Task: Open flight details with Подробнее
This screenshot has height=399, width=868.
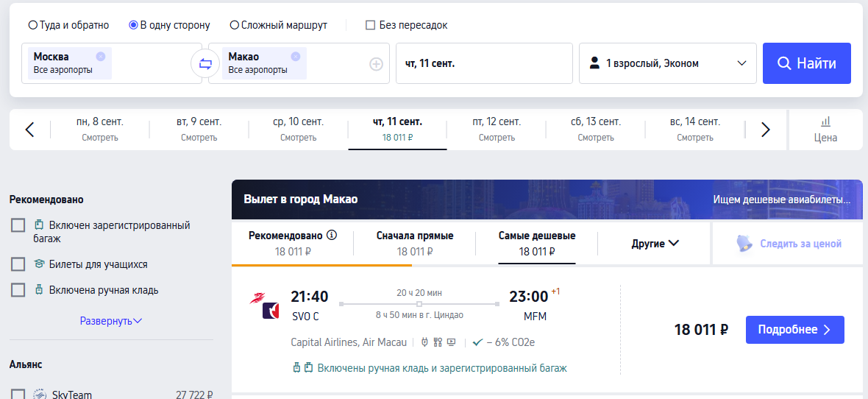Action: [x=795, y=330]
